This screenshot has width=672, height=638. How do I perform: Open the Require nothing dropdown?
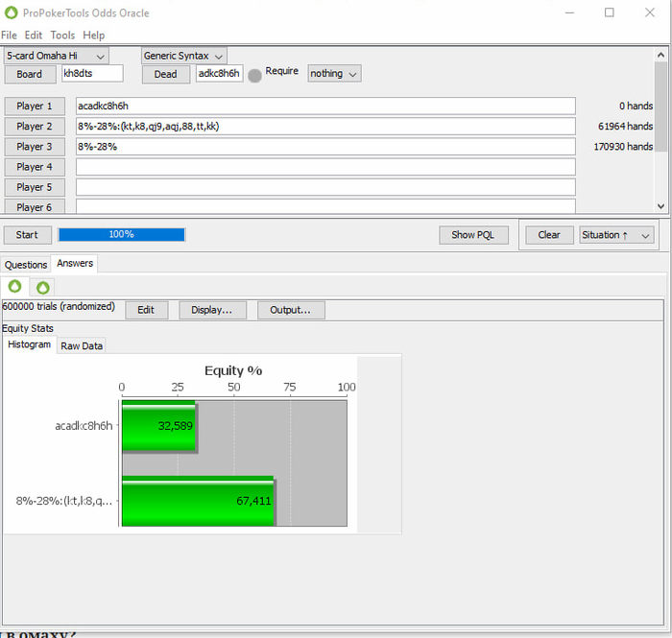[334, 74]
